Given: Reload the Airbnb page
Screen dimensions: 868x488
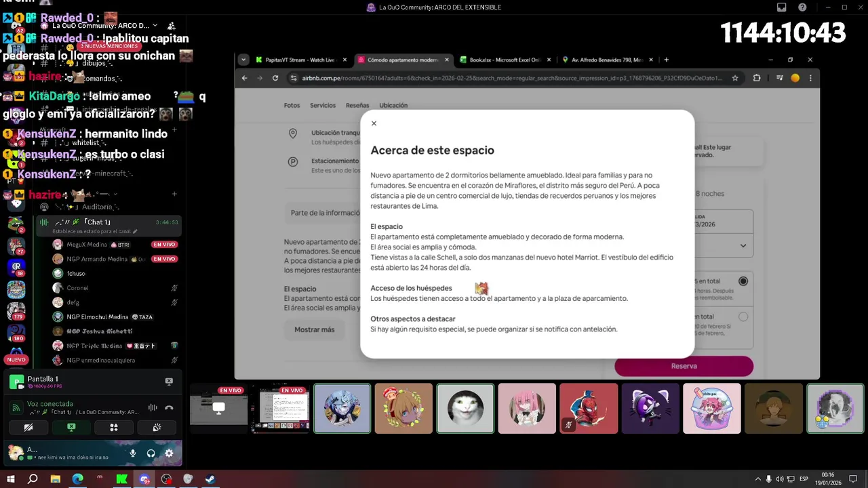Looking at the screenshot, I should 275,78.
